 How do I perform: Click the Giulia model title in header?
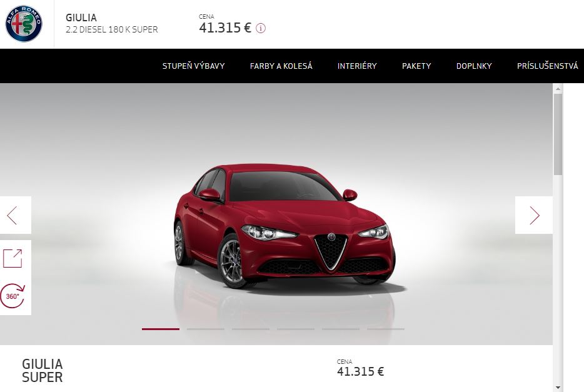[x=81, y=18]
